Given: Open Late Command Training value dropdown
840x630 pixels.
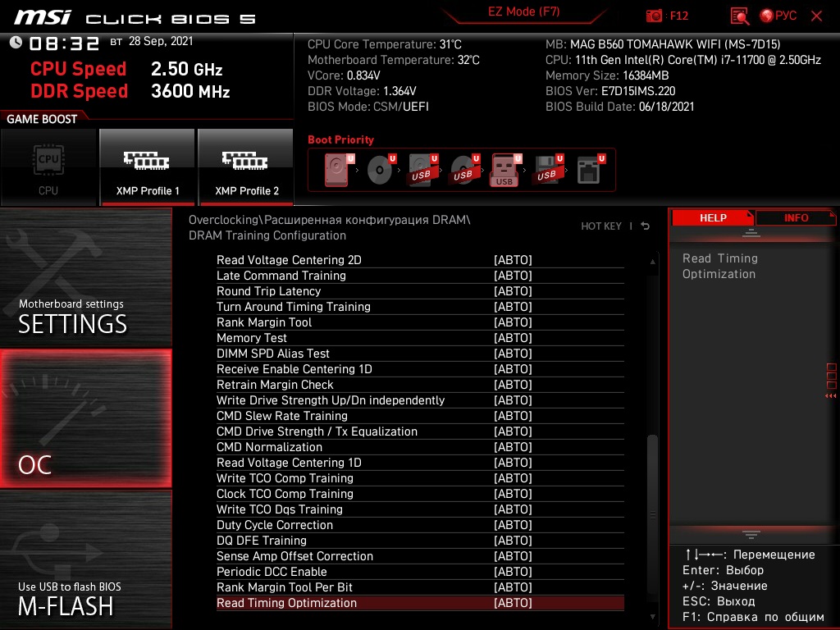Looking at the screenshot, I should [x=513, y=276].
